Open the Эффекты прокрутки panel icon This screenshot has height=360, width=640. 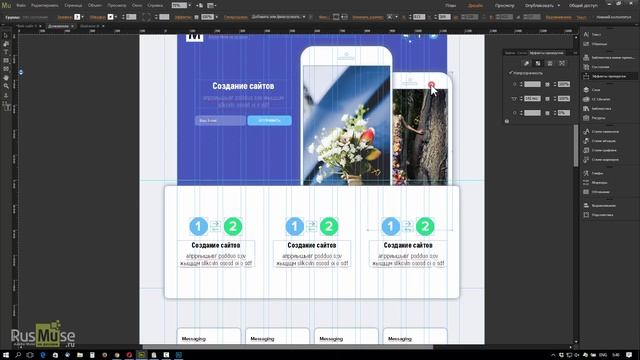coord(586,76)
